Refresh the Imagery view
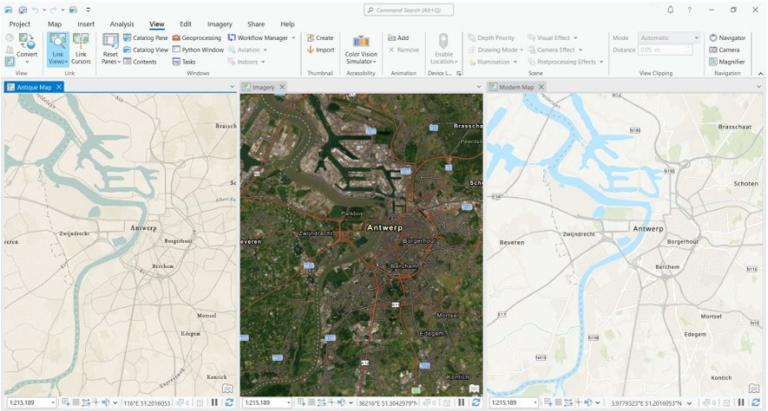The height and width of the screenshot is (411, 768). (476, 403)
